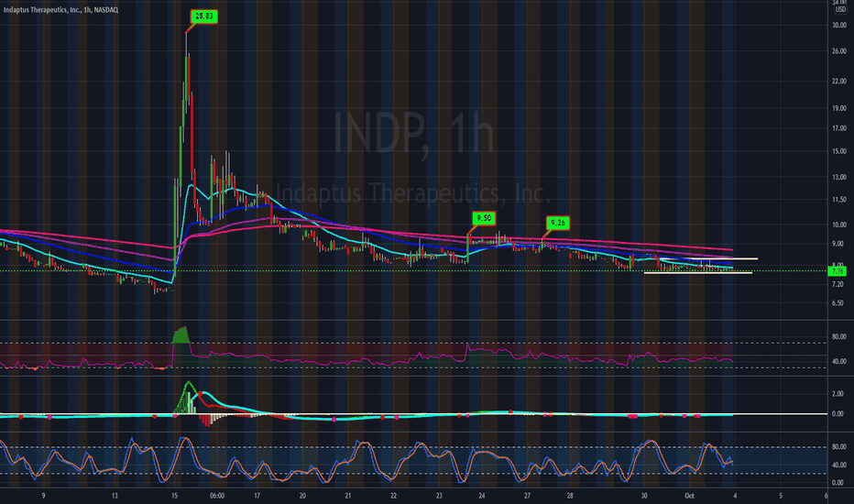This screenshot has width=854, height=504.
Task: Click the 7.20 price axis value
Action: tap(839, 284)
